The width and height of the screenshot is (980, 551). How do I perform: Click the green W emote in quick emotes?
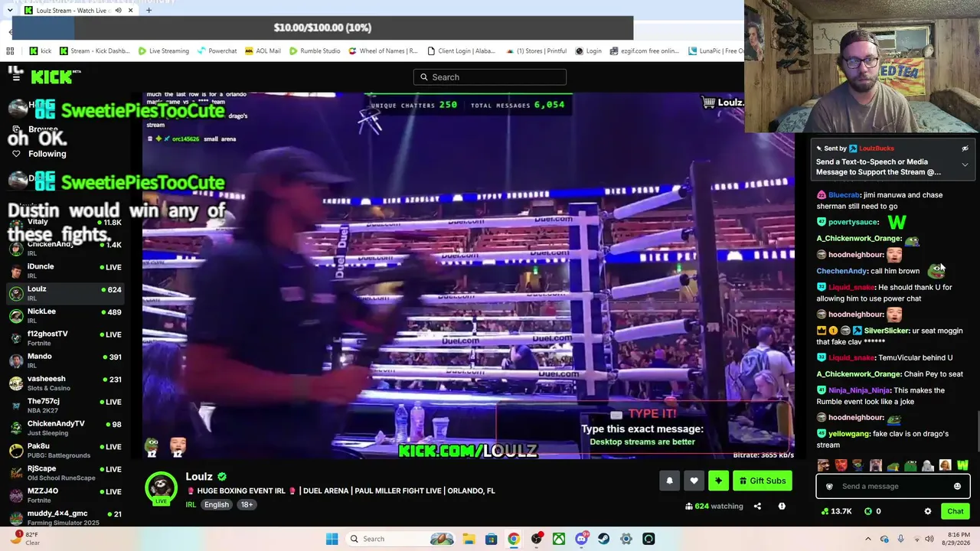tap(962, 465)
